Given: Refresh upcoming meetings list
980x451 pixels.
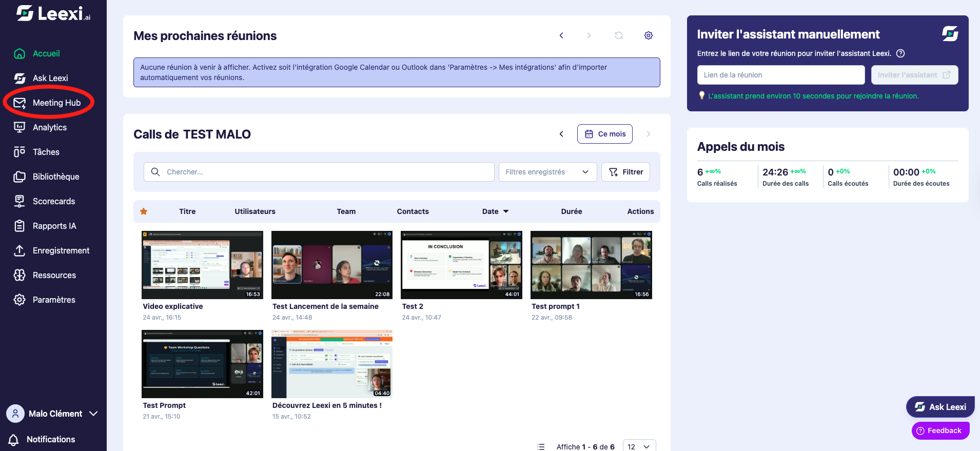Looking at the screenshot, I should (x=619, y=35).
